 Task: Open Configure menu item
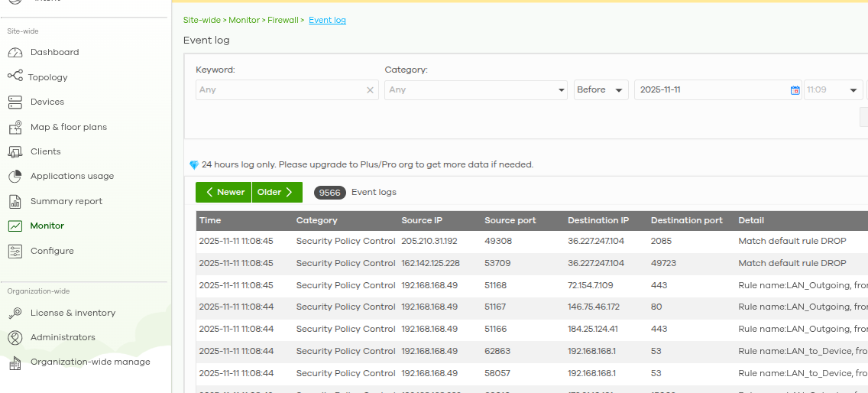point(52,251)
